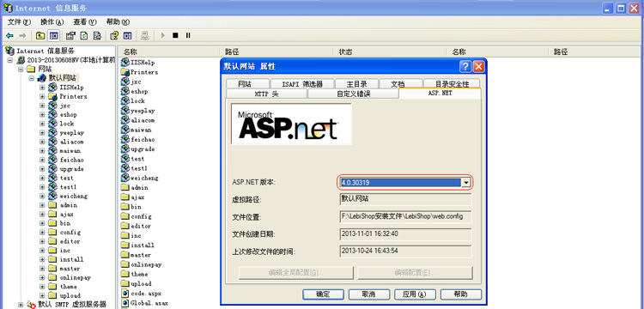Click the 文件创建日期 value field
Image resolution: width=644 pixels, height=309 pixels.
[406, 234]
